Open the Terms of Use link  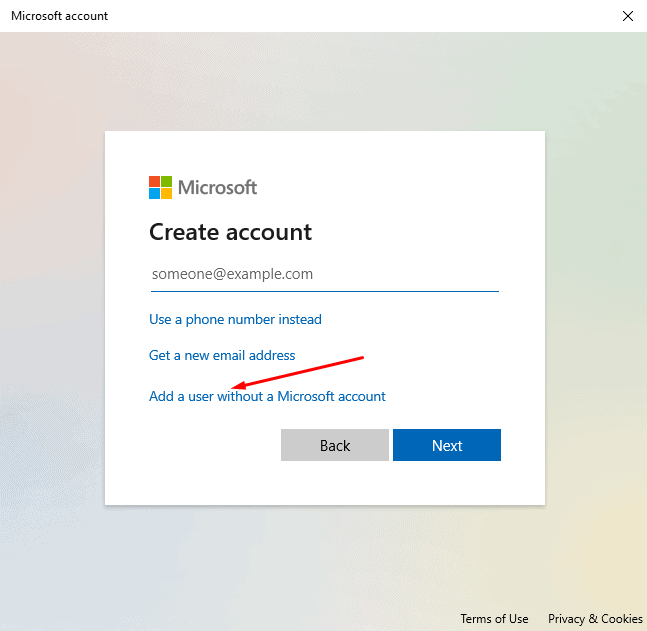pyautogui.click(x=494, y=619)
